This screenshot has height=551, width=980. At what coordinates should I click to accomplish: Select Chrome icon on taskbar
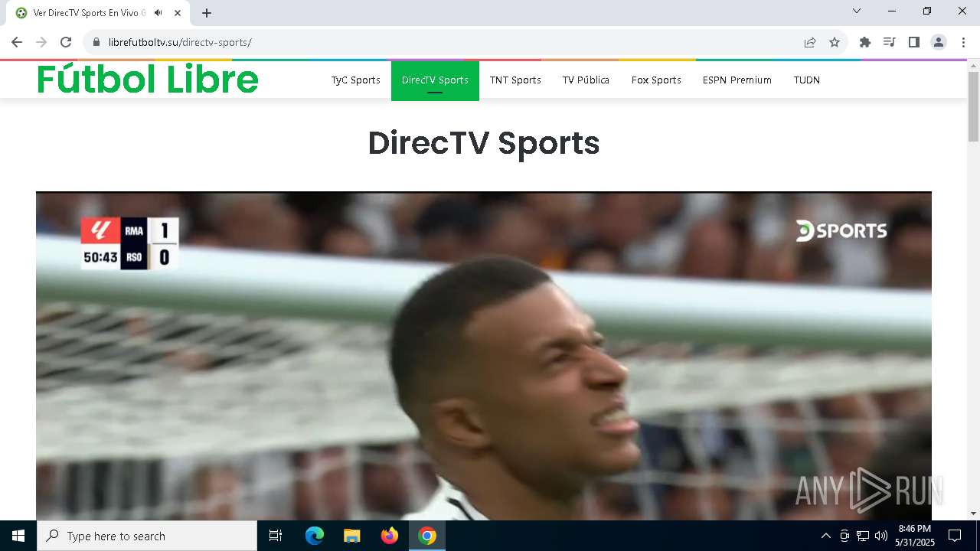tap(427, 536)
